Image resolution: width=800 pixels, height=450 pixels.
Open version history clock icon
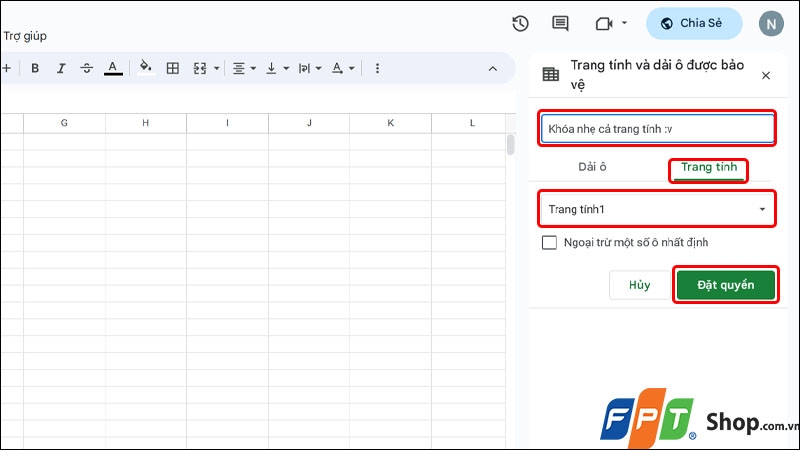520,23
